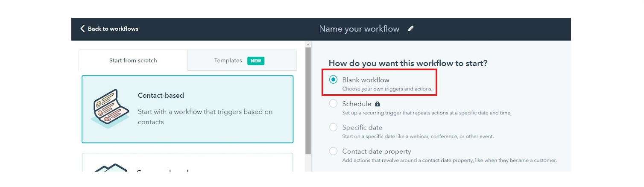Click the back chevron arrow icon
Viewport: 644px width, 187px height.
82,29
